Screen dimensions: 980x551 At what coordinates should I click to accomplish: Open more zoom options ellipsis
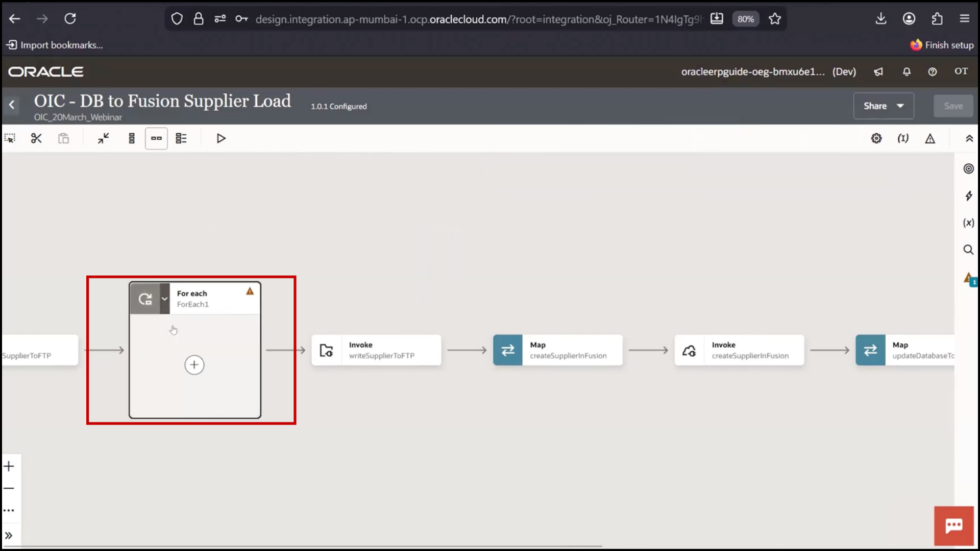(x=9, y=511)
